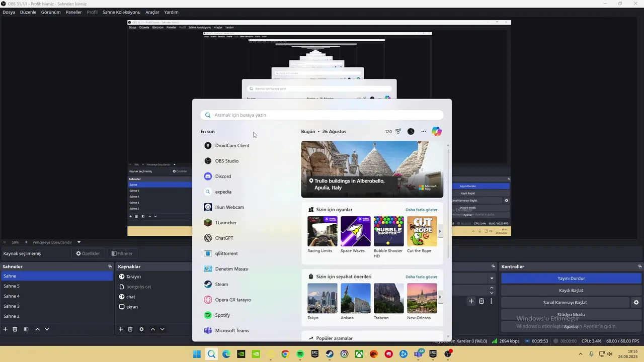Open Copilot icon in search panel
This screenshot has width=644, height=362.
pos(437,131)
